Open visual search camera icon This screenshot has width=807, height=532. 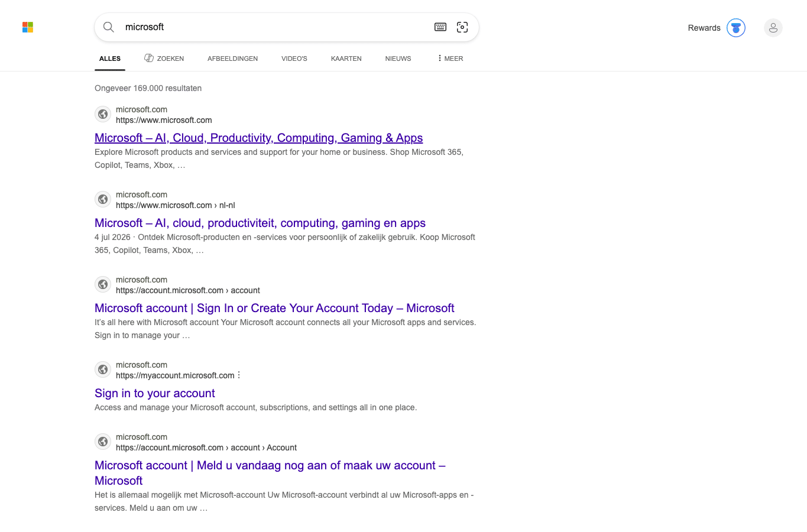[x=462, y=27]
